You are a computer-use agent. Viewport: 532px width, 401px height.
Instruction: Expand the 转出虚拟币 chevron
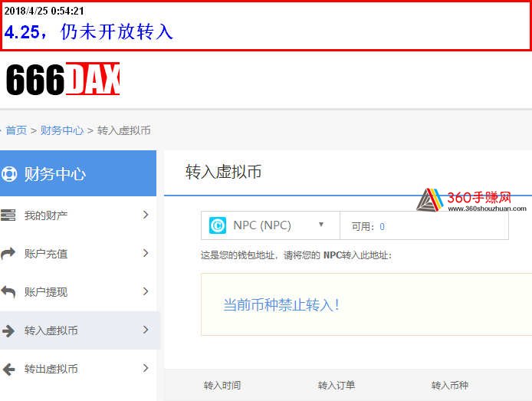click(146, 368)
